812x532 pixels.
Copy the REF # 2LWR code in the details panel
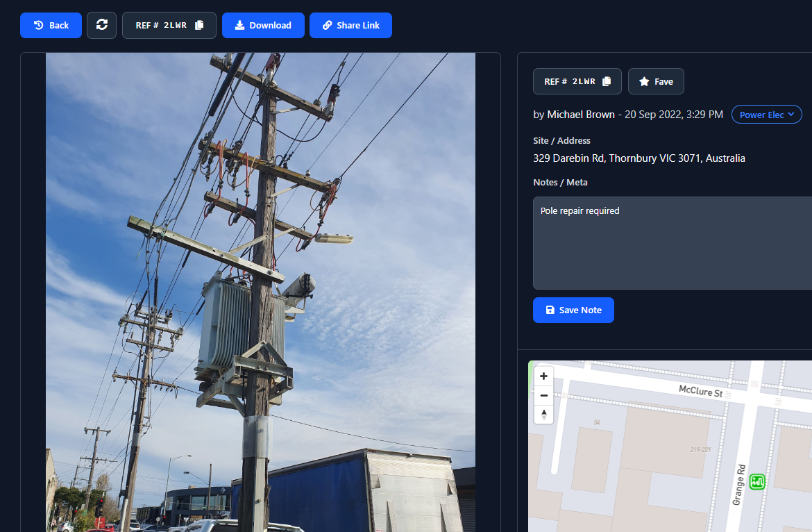(x=577, y=81)
